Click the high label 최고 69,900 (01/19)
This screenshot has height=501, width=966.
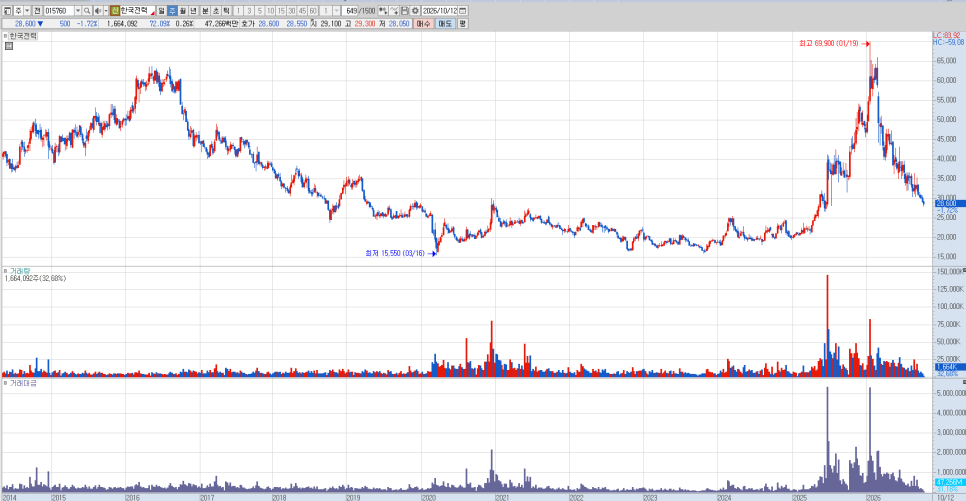[x=829, y=44]
